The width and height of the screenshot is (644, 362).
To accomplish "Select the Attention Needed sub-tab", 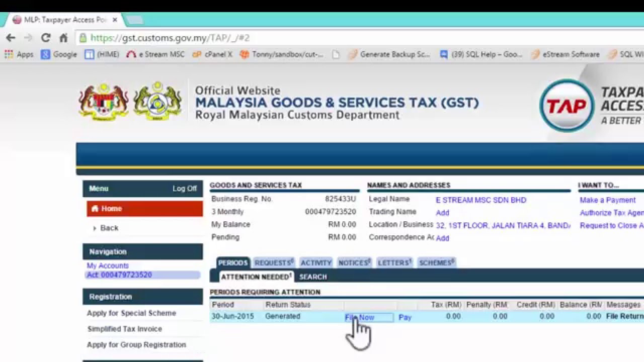I will 257,277.
